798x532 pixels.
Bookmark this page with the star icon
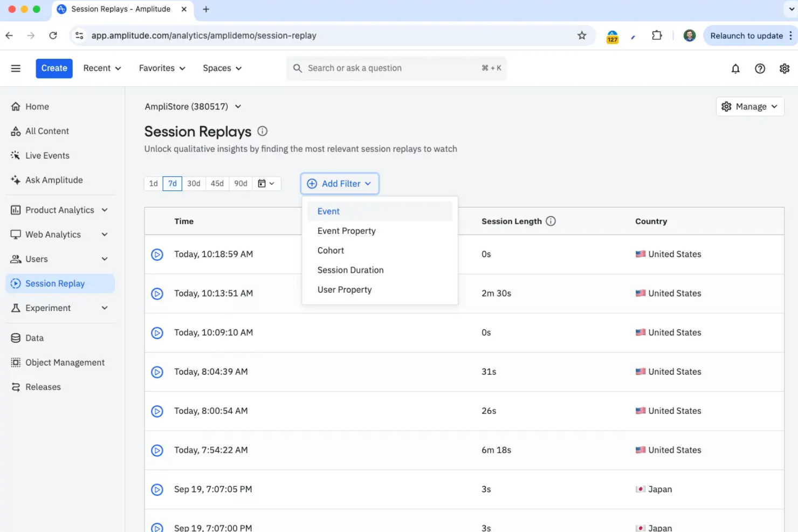click(x=582, y=36)
